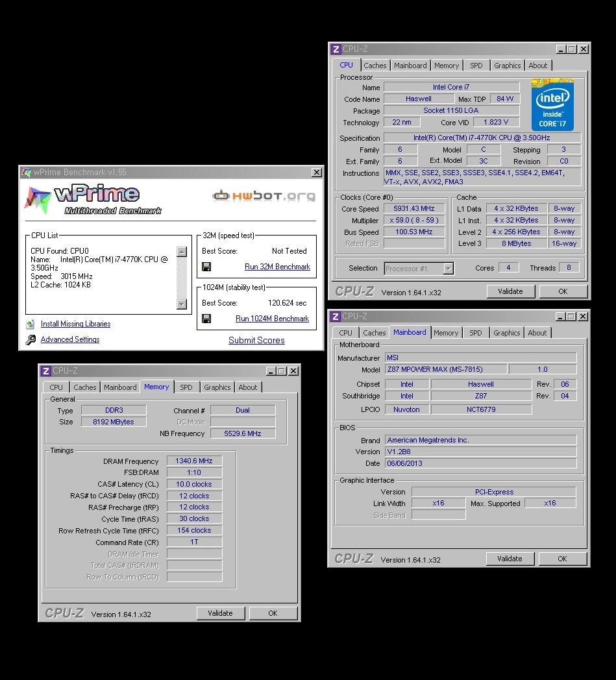Viewport: 616px width, 680px height.
Task: Click the wPrime Multithreaded Benchmark logo
Action: (x=92, y=200)
